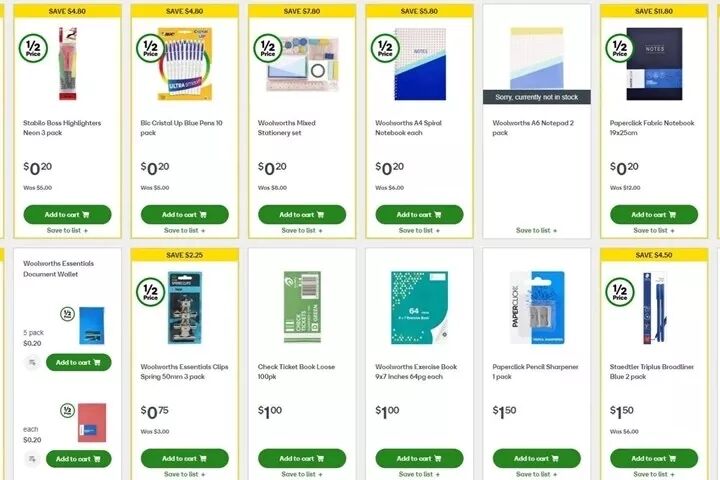The image size is (720, 480).
Task: Click half price badge on Stabilo Boss Highlighters
Action: click(33, 48)
